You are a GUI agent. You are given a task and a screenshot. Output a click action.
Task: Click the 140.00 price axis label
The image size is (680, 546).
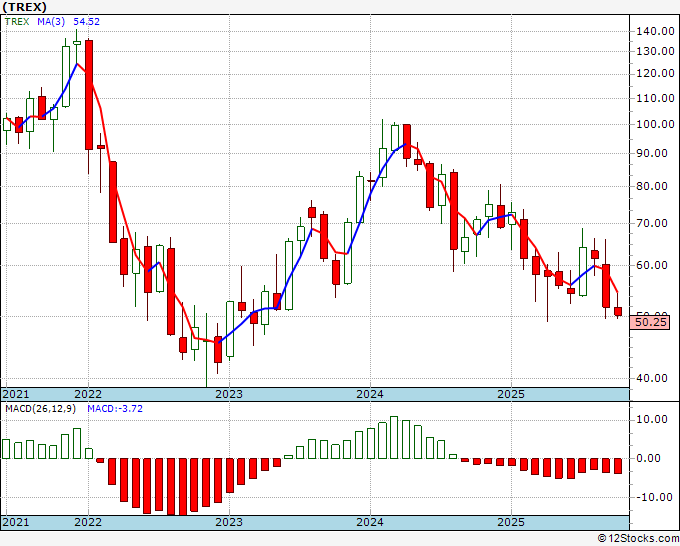pos(655,31)
